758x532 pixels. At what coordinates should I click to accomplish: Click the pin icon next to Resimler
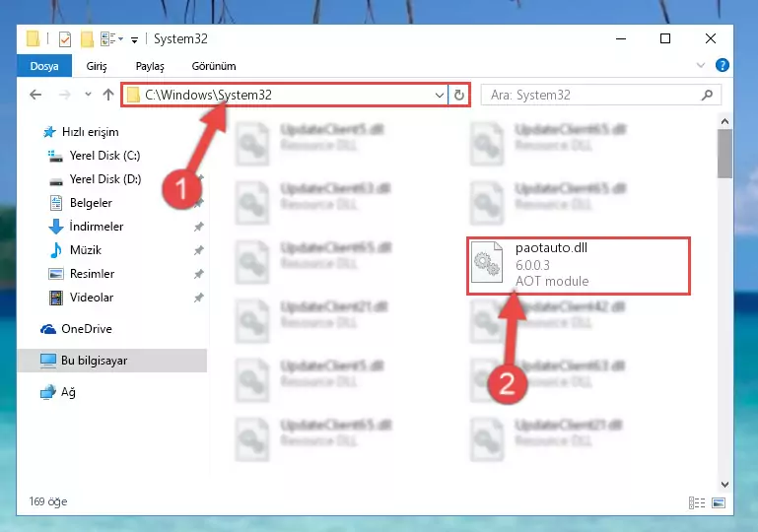[x=199, y=274]
